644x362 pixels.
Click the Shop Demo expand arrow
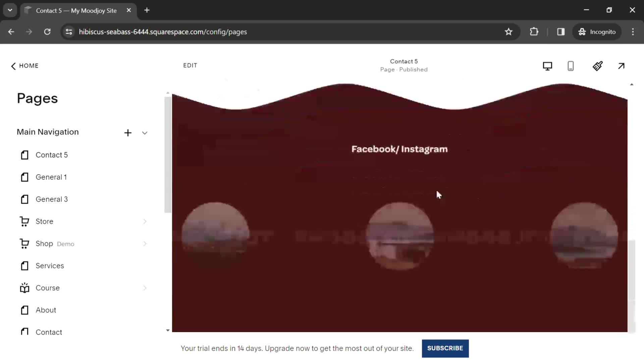145,244
